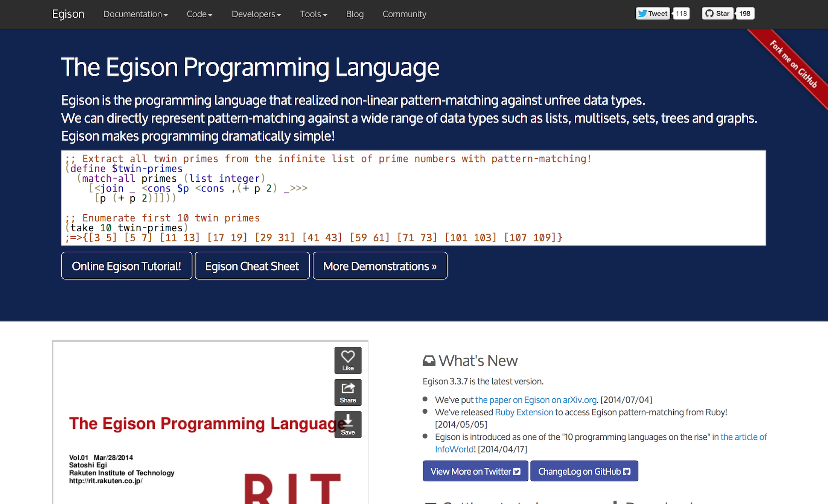Like the slide deck with heart icon

pyautogui.click(x=348, y=360)
